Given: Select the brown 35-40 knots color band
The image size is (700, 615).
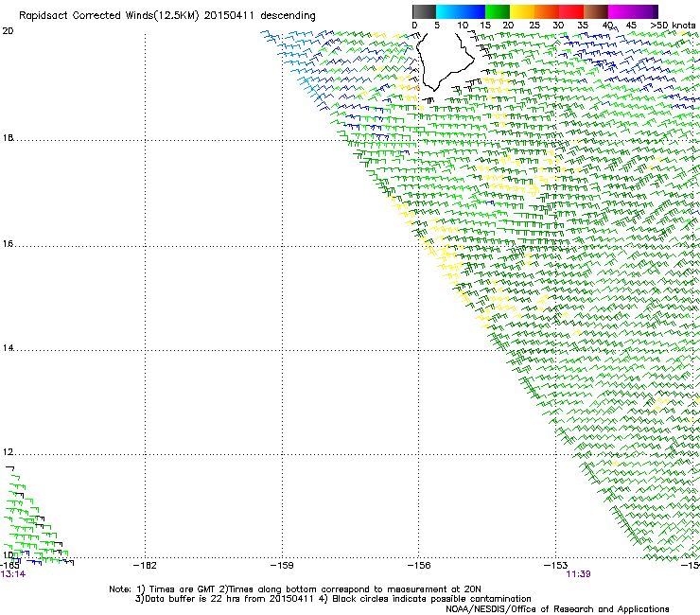Looking at the screenshot, I should 596,11.
